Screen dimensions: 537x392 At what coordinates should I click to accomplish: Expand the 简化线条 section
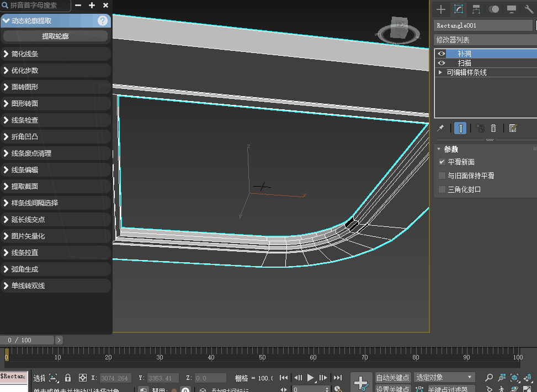click(56, 54)
